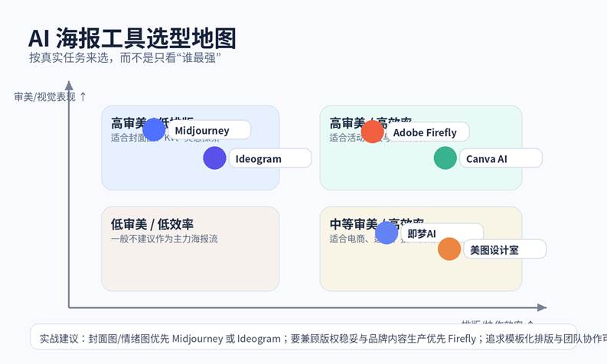Click the 实战建议 footer note box

pyautogui.click(x=318, y=338)
